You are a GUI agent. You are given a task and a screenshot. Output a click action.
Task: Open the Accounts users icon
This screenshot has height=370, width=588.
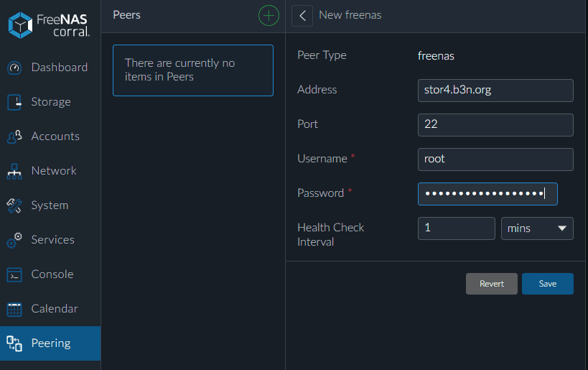[x=14, y=137]
